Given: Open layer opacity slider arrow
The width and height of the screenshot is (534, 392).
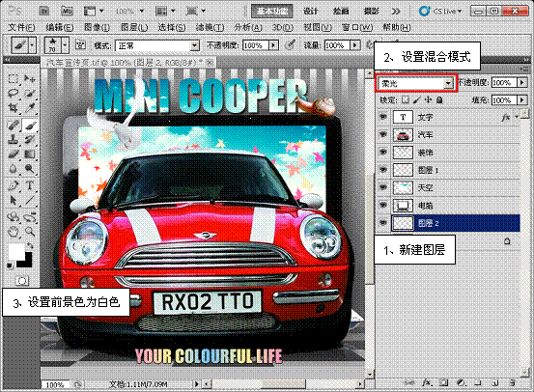Looking at the screenshot, I should (522, 82).
